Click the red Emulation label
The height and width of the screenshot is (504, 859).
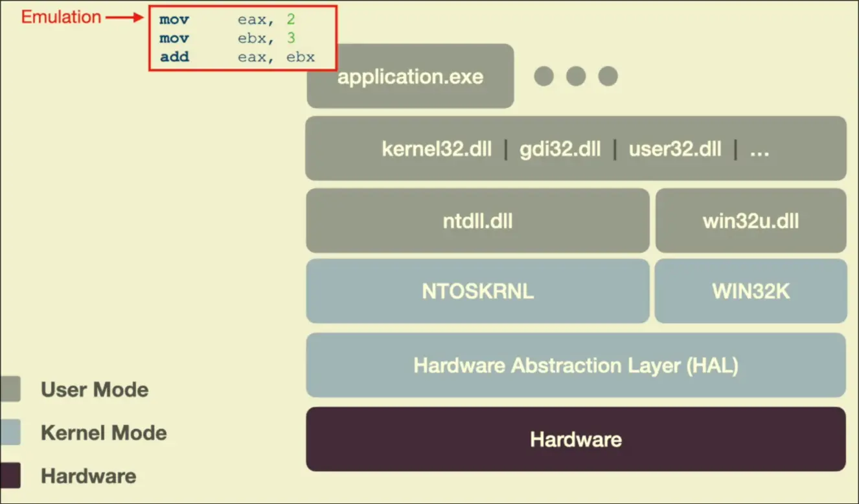[61, 17]
